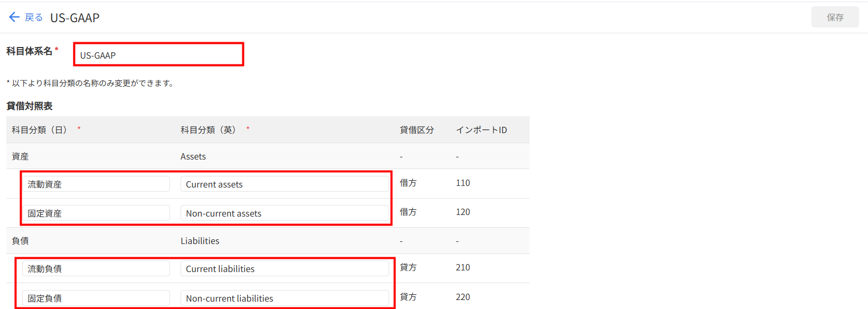Edit the Non-current liabilities field
The width and height of the screenshot is (868, 309).
click(285, 298)
